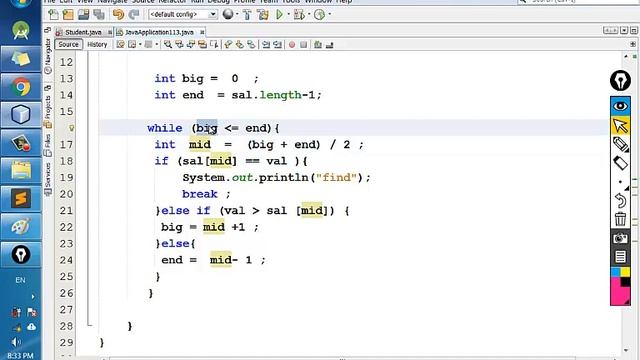Open the Epic Pen menu lines icon
This screenshot has width=640, height=360.
pyautogui.click(x=620, y=257)
